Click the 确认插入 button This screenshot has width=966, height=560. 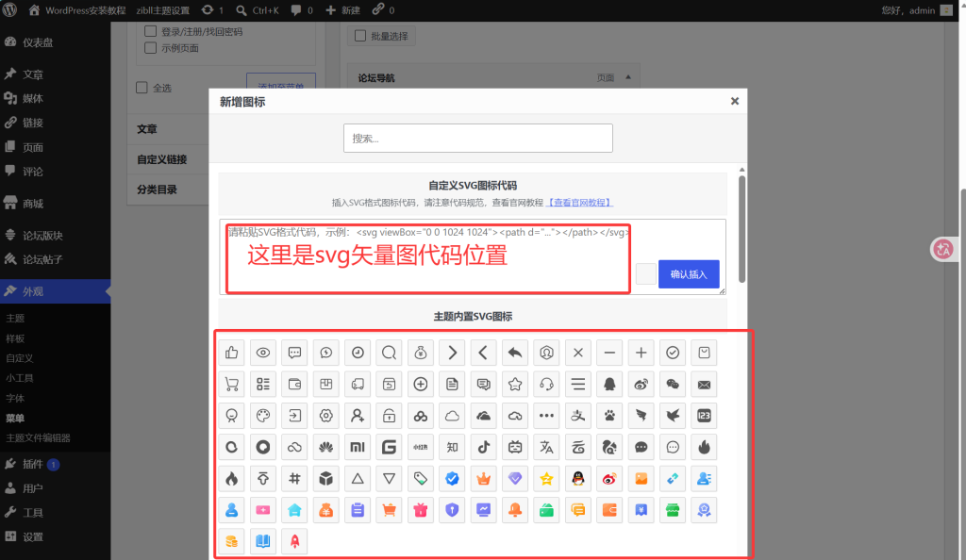click(689, 273)
